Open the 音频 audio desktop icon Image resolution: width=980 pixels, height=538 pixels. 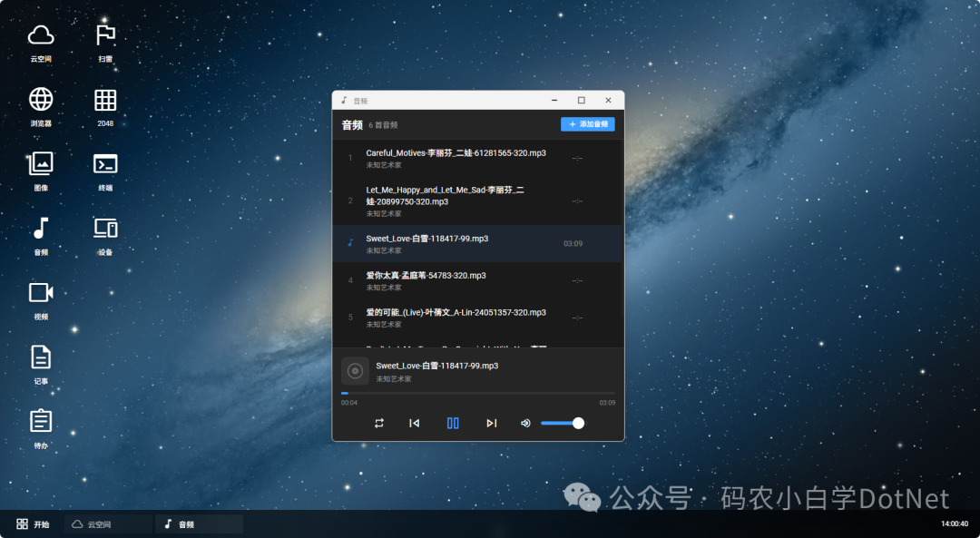point(41,236)
